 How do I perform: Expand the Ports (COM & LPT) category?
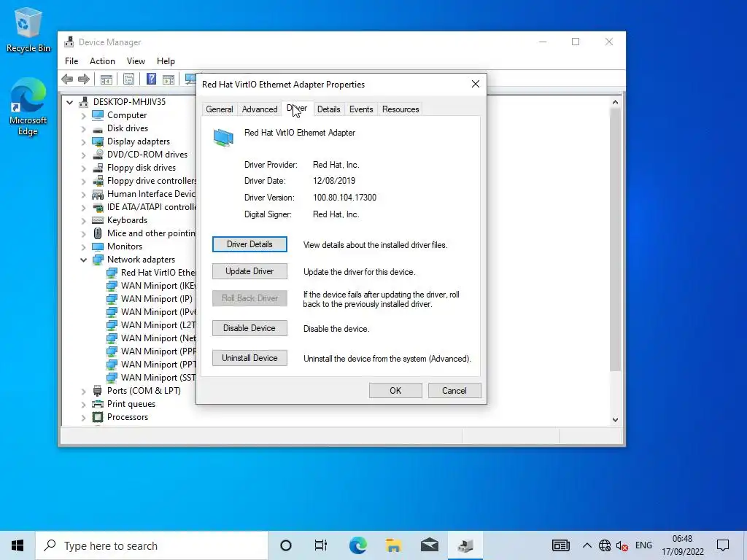pos(83,391)
